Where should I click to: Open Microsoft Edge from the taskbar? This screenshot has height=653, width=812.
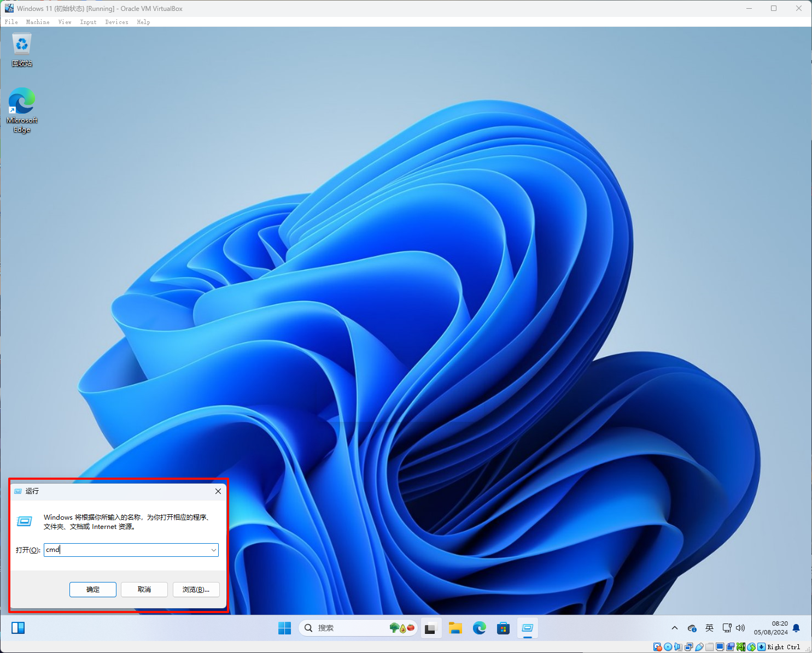[480, 628]
